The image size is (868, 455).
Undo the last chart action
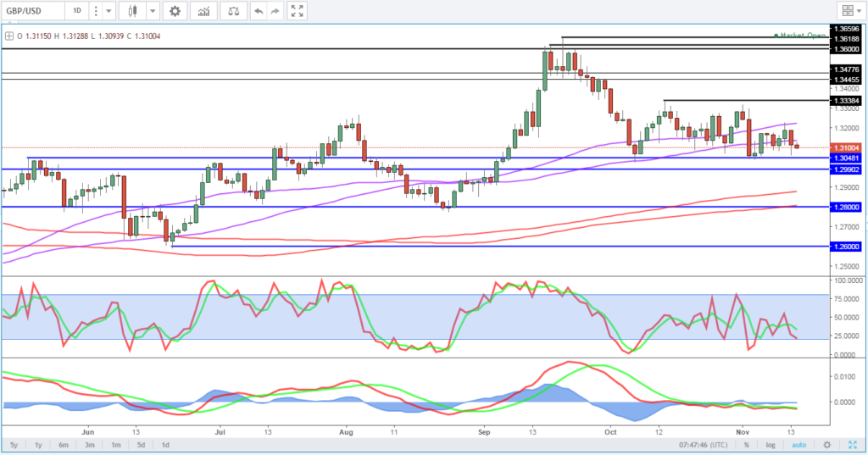point(259,10)
